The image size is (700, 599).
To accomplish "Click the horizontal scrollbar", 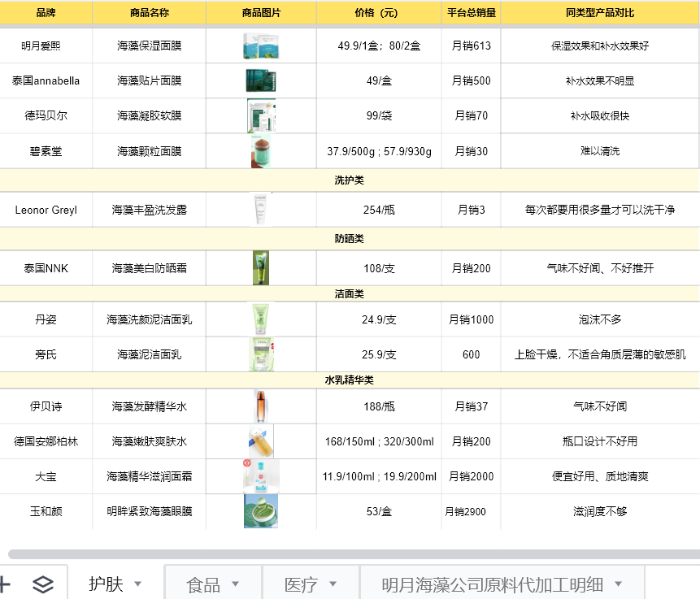I will pyautogui.click(x=354, y=554).
